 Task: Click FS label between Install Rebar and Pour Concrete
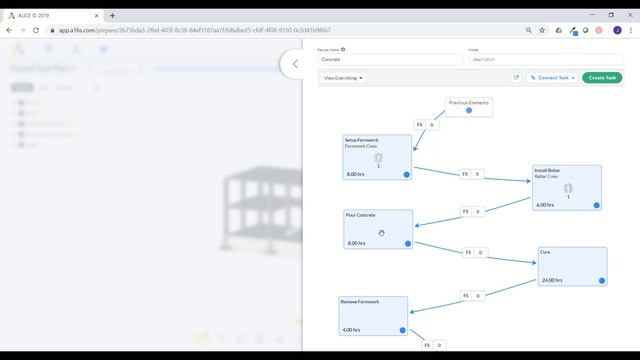click(x=466, y=211)
